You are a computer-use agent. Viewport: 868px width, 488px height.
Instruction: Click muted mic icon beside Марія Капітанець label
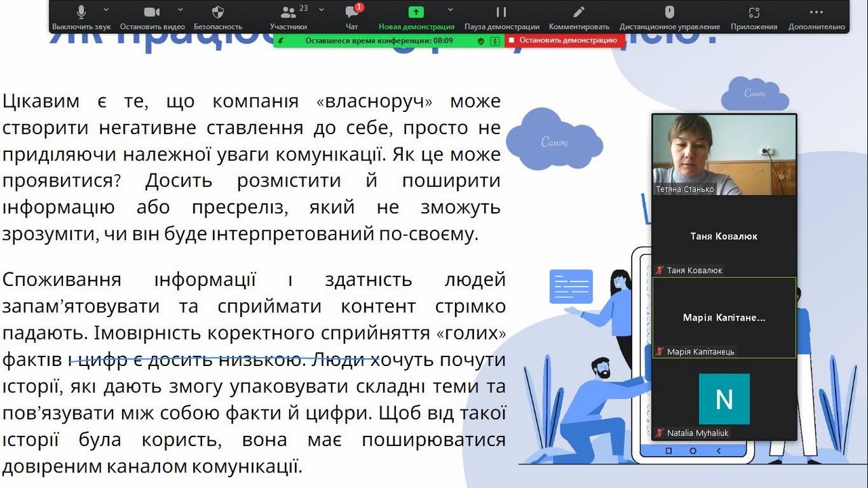660,351
